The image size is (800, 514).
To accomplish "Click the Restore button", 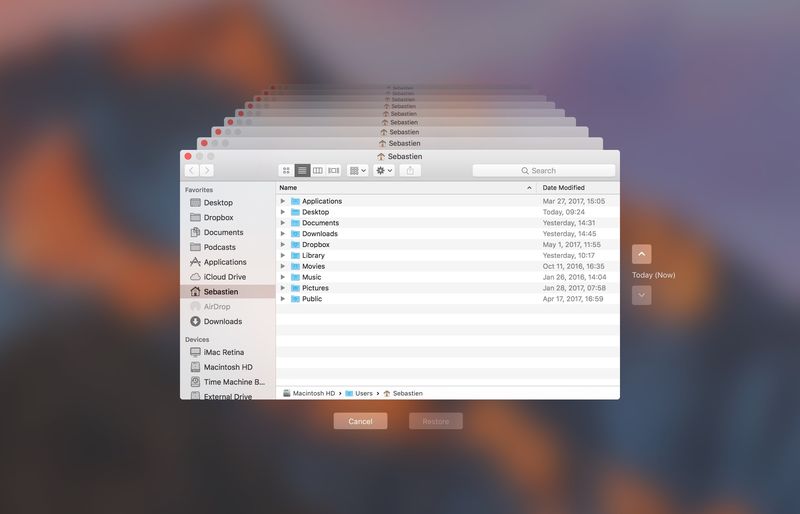I will [436, 421].
